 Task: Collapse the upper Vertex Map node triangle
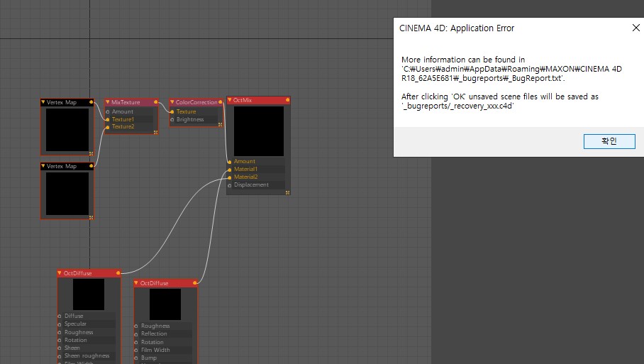(43, 102)
